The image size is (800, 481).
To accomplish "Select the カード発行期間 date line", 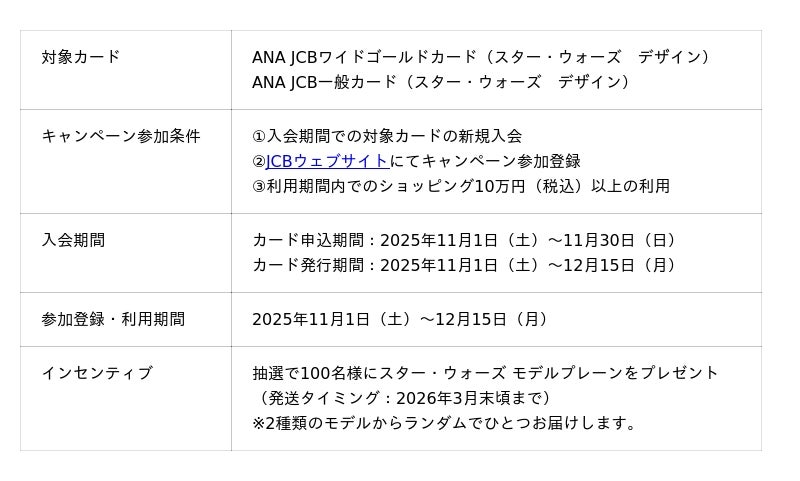I will (465, 265).
